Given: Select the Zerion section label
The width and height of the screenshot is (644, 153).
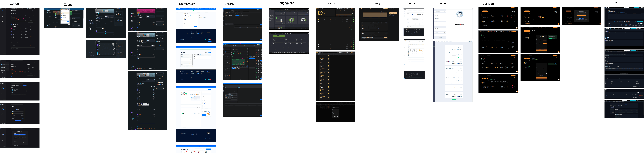Looking at the screenshot, I should click(14, 4).
